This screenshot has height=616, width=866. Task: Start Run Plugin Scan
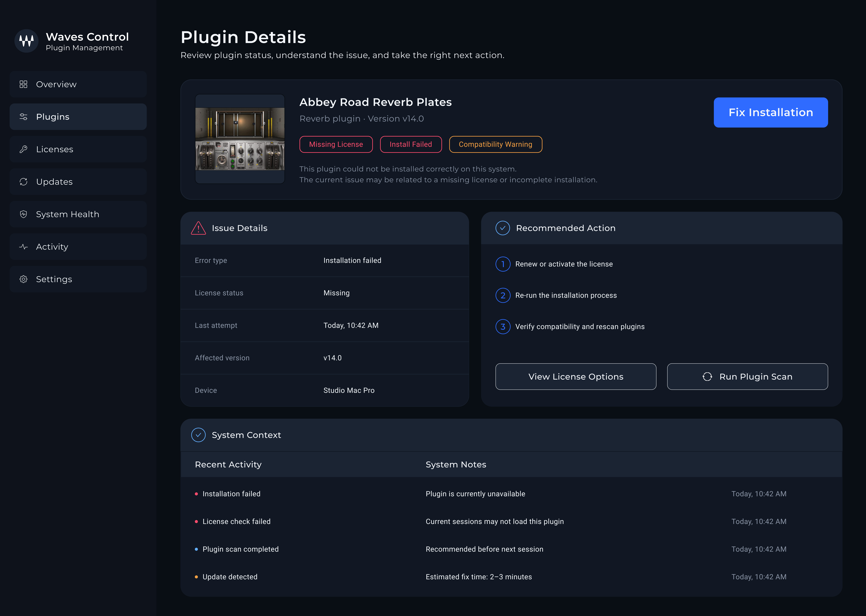click(747, 377)
